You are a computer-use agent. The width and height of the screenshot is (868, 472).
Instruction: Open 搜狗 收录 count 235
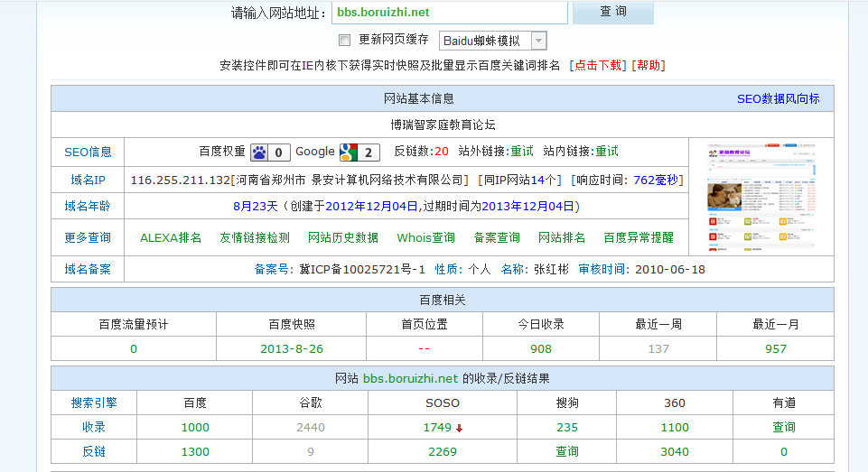[x=567, y=428]
